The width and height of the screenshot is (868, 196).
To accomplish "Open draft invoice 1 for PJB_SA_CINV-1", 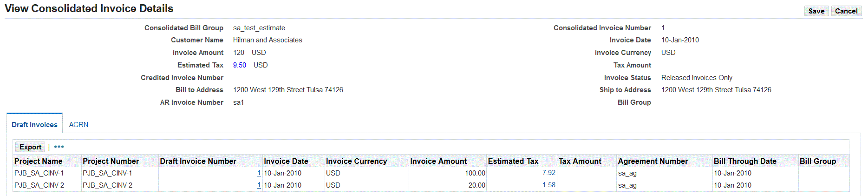I will coord(259,173).
